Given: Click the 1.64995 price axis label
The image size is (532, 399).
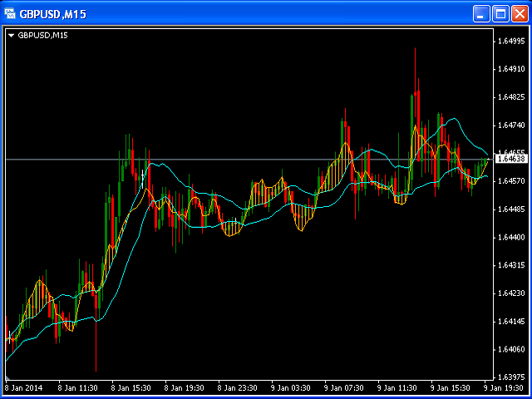Looking at the screenshot, I should pos(511,41).
